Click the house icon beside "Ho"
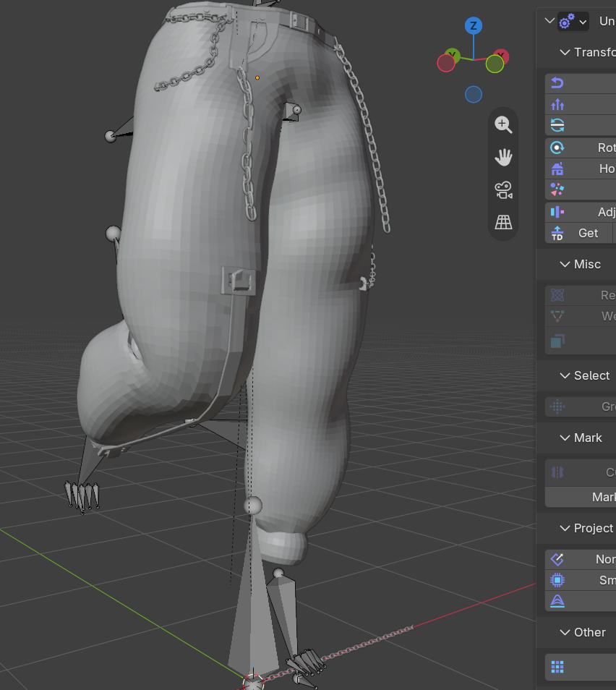This screenshot has width=616, height=690. click(x=557, y=169)
